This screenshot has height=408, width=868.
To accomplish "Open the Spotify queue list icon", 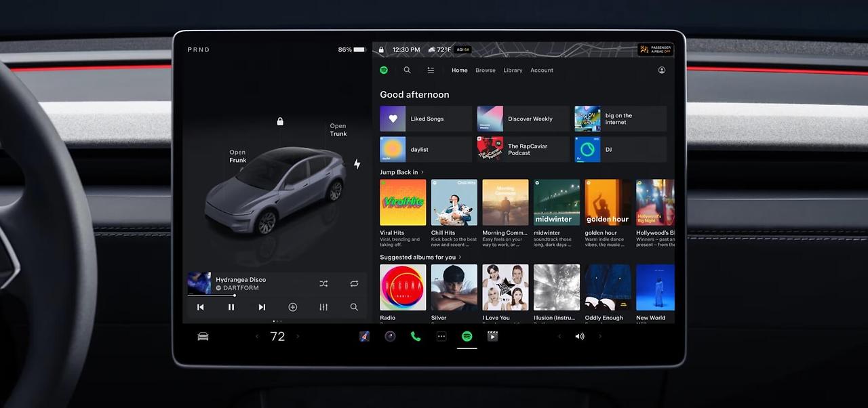I will click(x=431, y=70).
